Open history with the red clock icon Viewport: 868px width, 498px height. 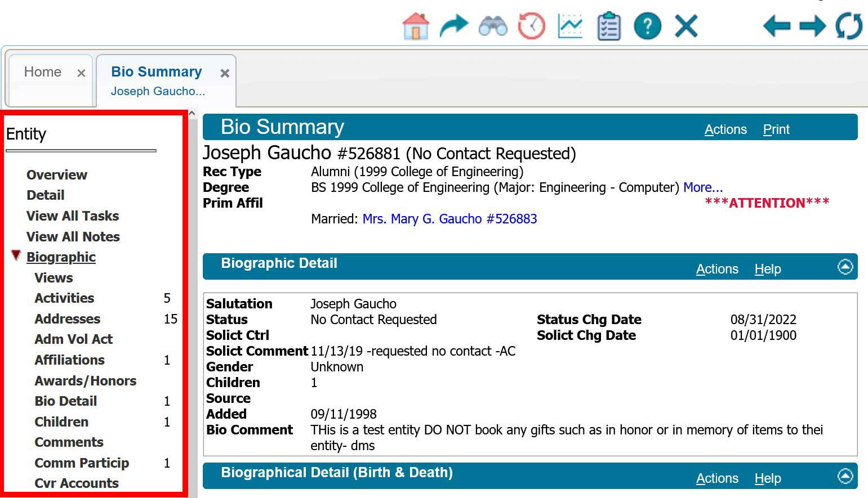tap(531, 26)
